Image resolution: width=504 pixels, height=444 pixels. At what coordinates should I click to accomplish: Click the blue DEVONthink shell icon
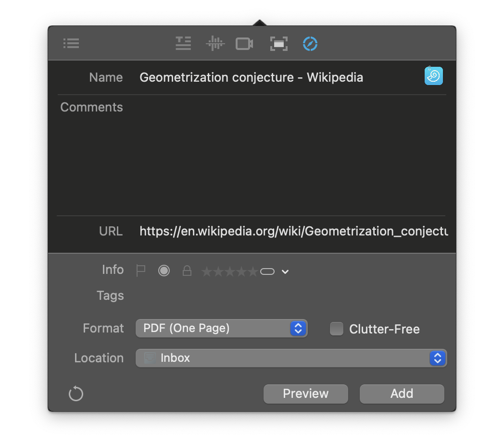pyautogui.click(x=433, y=76)
